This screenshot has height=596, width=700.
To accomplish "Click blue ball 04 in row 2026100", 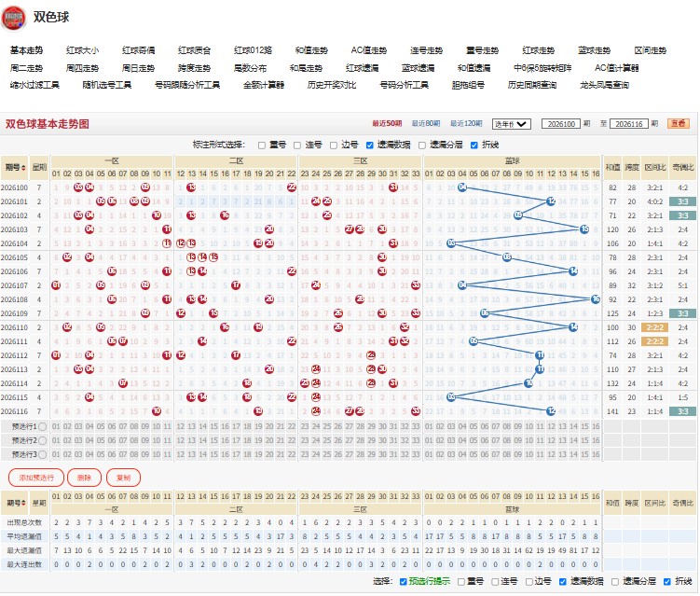I will (462, 187).
